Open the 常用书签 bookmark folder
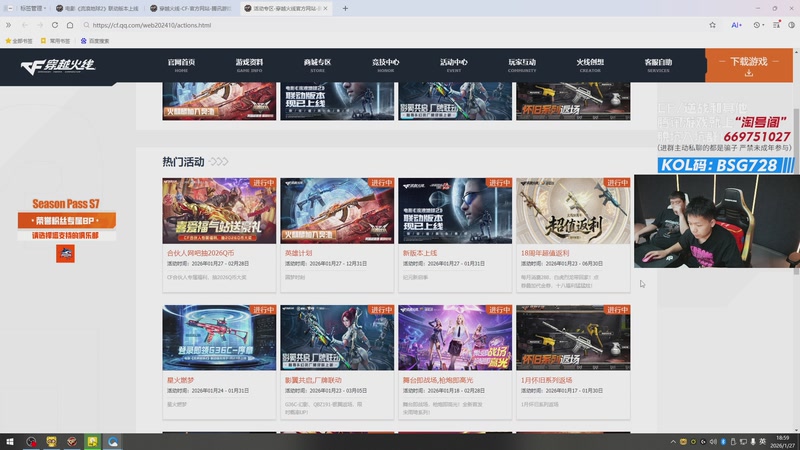This screenshot has height=450, width=800. [x=55, y=41]
